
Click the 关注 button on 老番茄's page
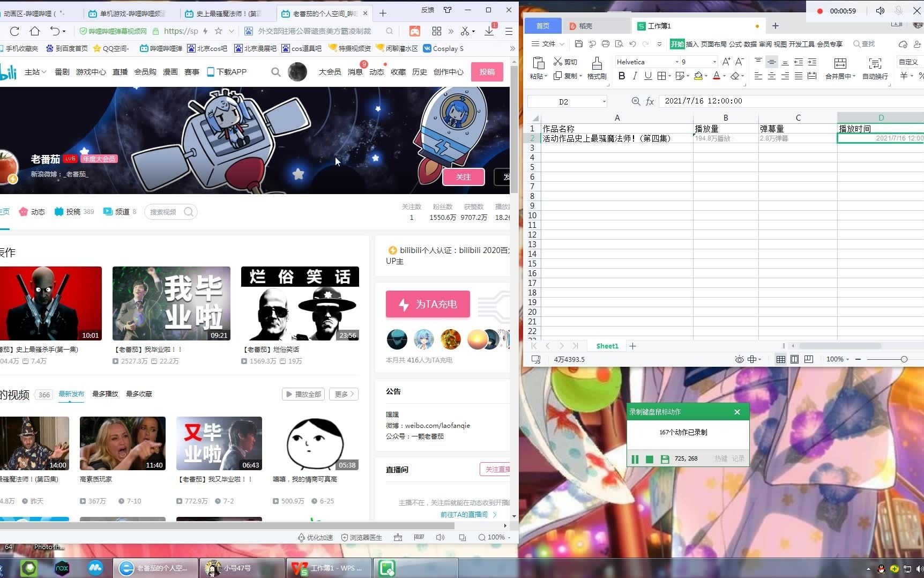tap(463, 177)
